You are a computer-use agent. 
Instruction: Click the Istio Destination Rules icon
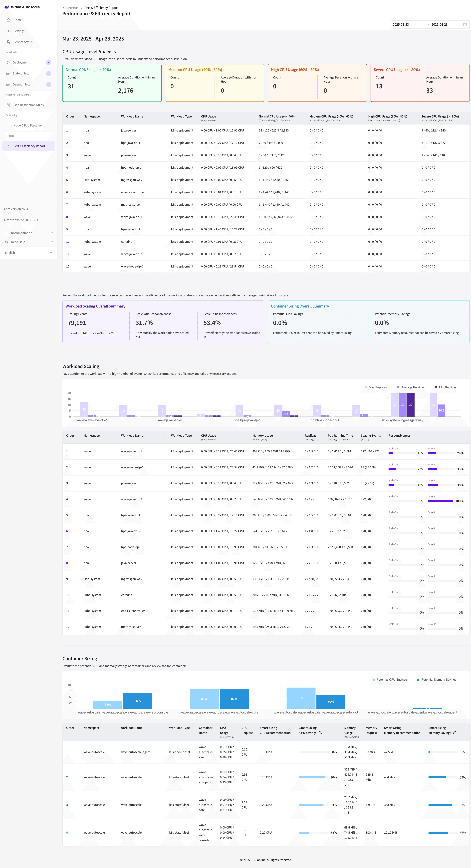click(x=8, y=105)
